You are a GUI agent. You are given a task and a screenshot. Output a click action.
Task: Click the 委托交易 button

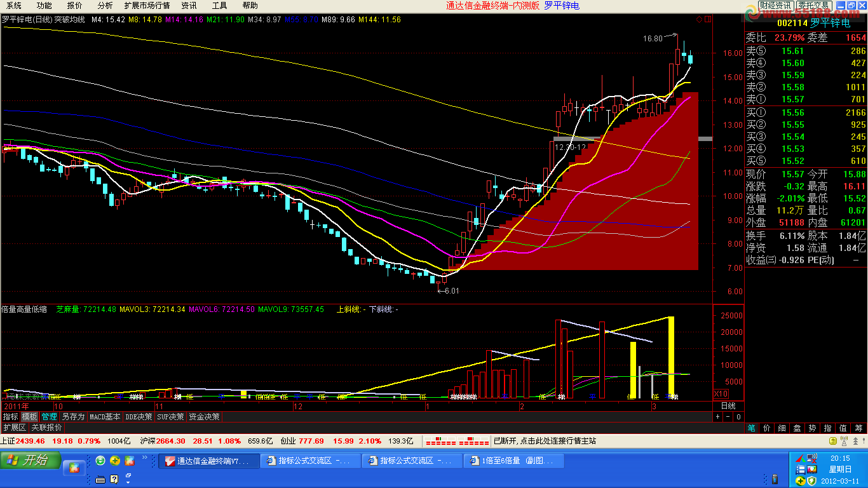(x=813, y=6)
